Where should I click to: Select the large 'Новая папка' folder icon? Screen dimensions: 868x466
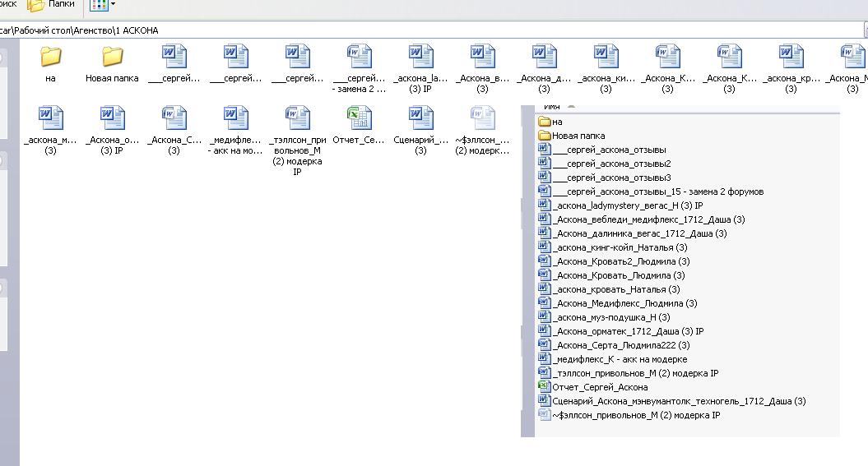(113, 56)
